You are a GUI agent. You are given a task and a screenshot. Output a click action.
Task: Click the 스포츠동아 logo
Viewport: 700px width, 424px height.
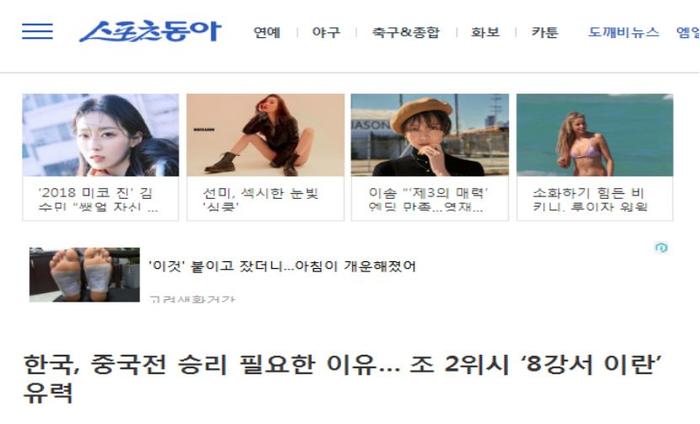(150, 31)
